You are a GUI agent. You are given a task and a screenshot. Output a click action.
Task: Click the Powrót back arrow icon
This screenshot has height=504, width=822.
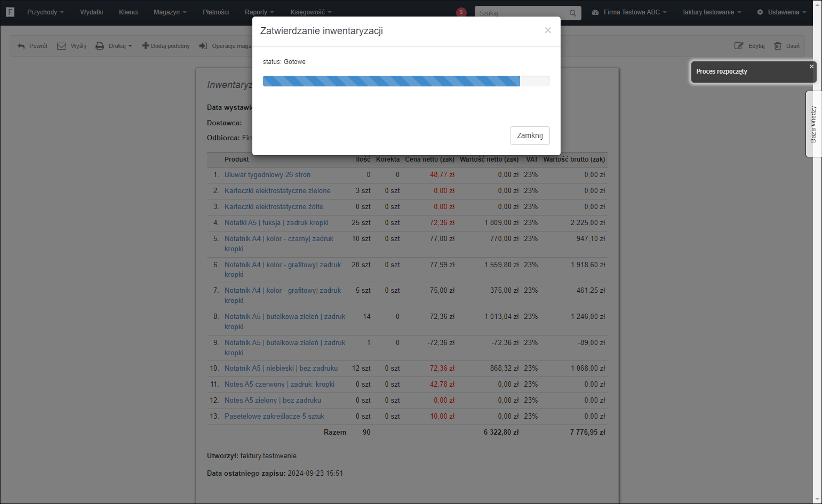click(21, 46)
